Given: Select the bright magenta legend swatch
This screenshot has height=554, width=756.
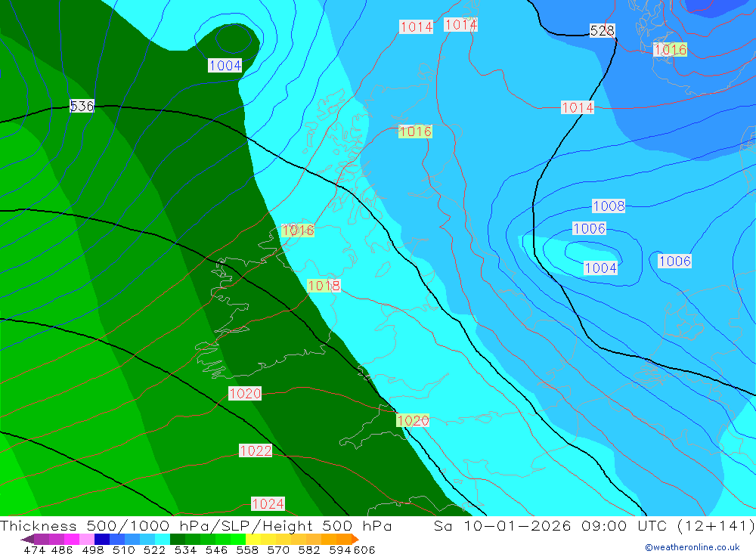Looking at the screenshot, I should tap(72, 539).
